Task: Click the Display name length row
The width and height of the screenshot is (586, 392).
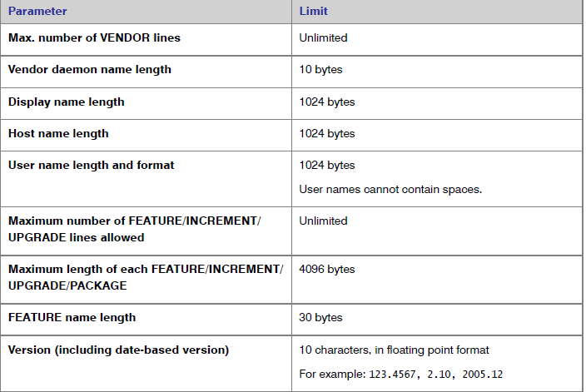Action: point(291,103)
